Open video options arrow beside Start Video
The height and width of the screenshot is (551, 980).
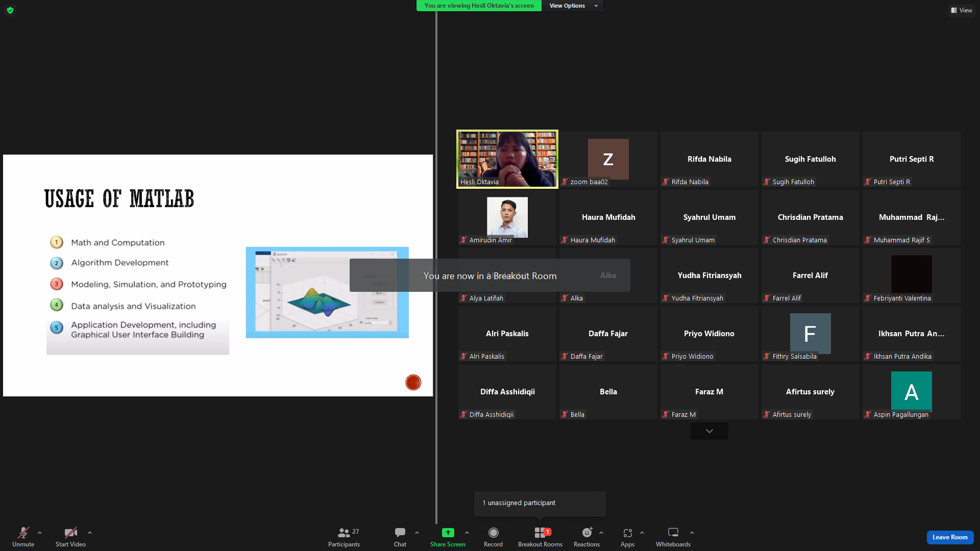click(x=90, y=533)
